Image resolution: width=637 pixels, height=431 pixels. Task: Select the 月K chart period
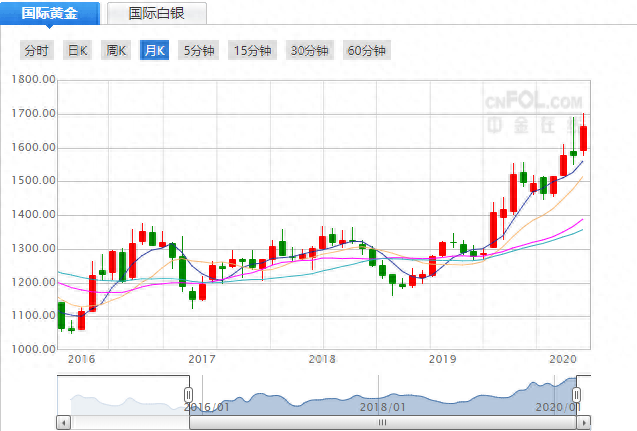click(154, 50)
